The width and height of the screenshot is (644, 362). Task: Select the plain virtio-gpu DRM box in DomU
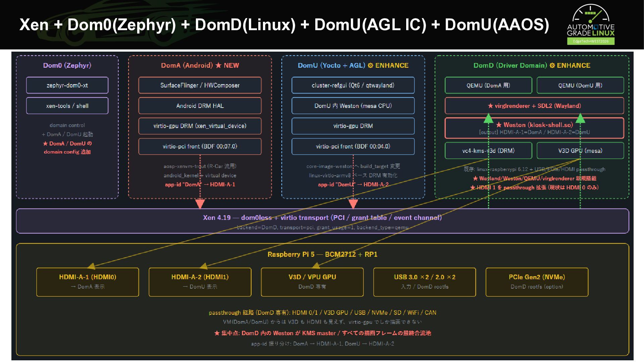click(353, 126)
